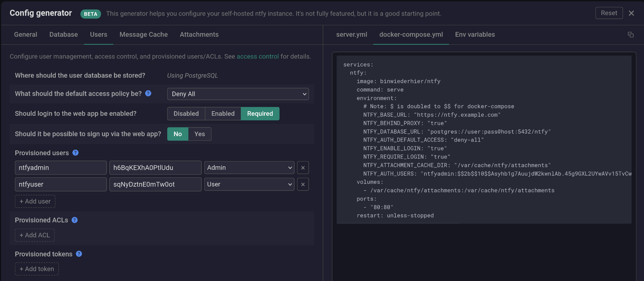Click the 'restart: unless-stopped' line
The width and height of the screenshot is (644, 281).
coord(395,216)
